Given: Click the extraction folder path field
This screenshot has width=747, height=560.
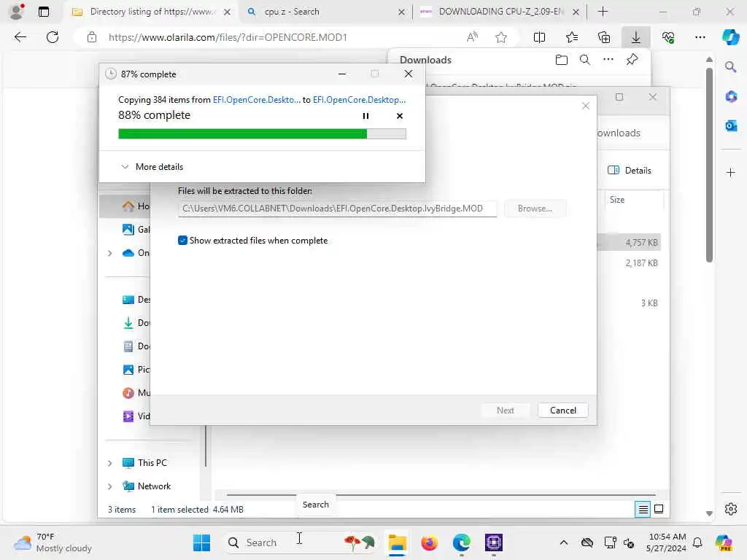Looking at the screenshot, I should [337, 209].
